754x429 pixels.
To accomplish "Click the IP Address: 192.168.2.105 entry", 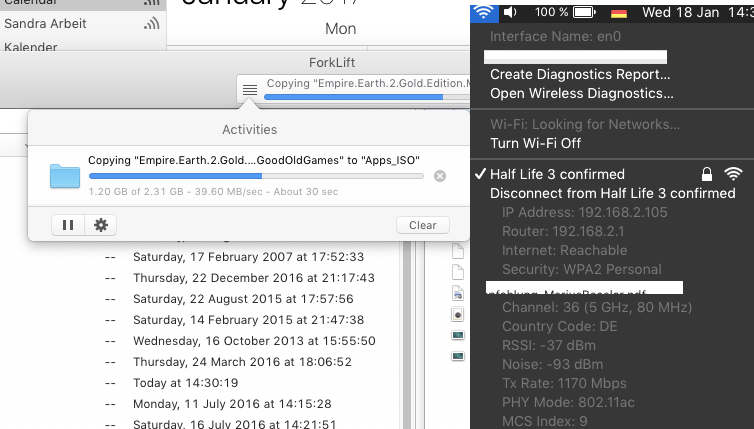I will pyautogui.click(x=585, y=213).
